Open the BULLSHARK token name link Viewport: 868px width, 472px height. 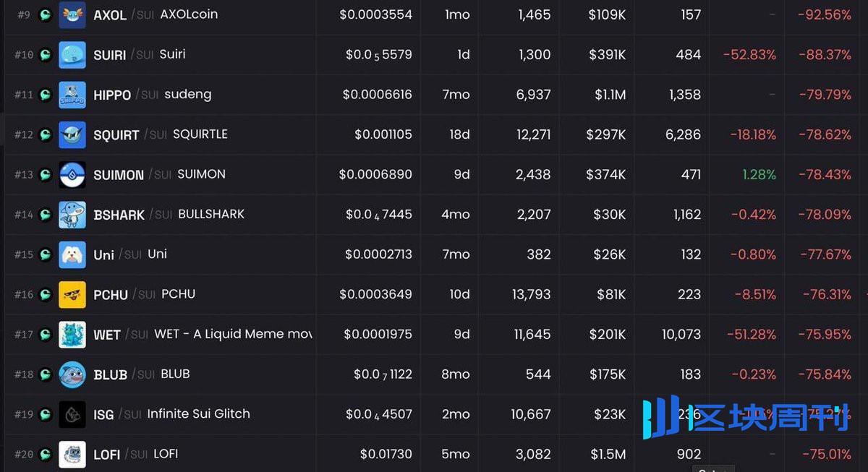[211, 215]
